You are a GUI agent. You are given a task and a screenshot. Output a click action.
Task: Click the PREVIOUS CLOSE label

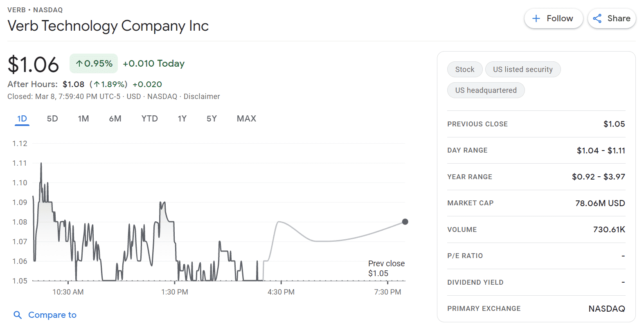[477, 124]
